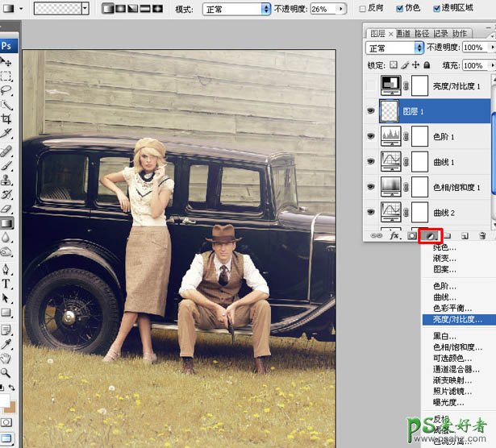Open the layer blend mode dropdown
The height and width of the screenshot is (448, 496).
(395, 48)
